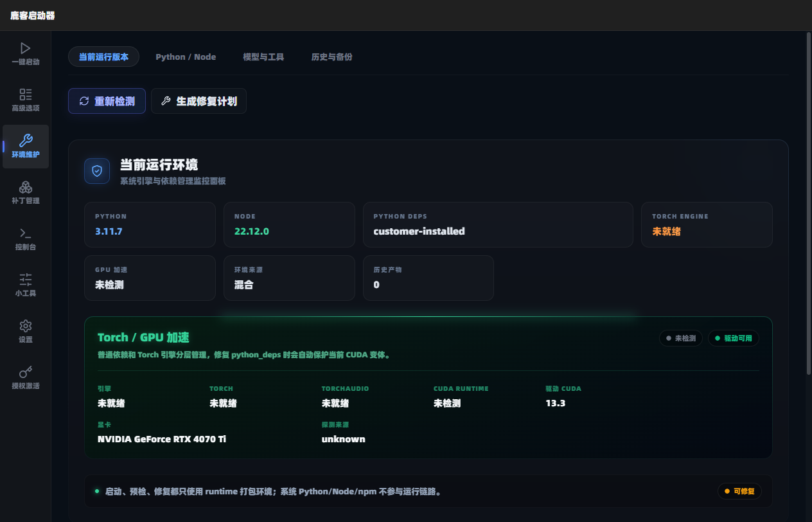Open 控制台 terminal icon in the sidebar

coord(26,233)
